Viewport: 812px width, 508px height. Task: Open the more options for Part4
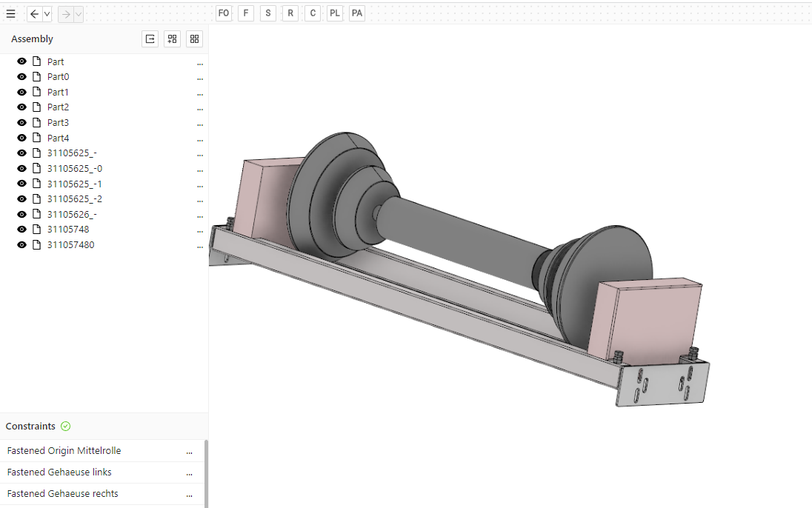pyautogui.click(x=200, y=140)
